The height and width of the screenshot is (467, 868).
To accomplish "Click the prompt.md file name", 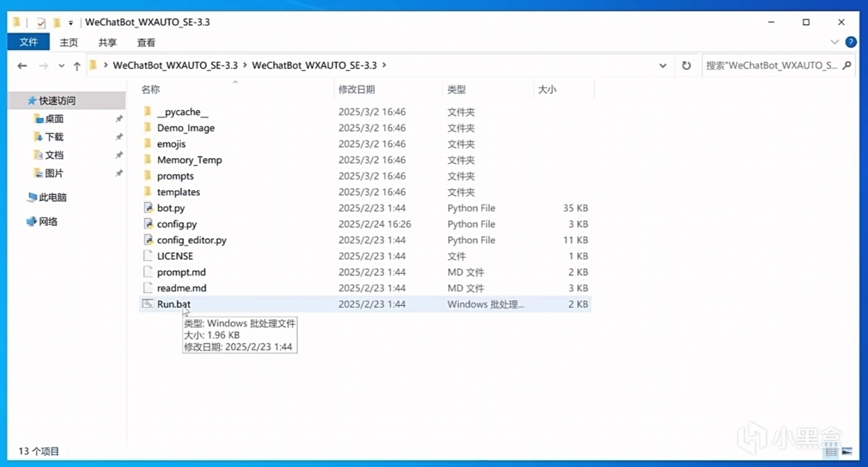I will pyautogui.click(x=181, y=272).
